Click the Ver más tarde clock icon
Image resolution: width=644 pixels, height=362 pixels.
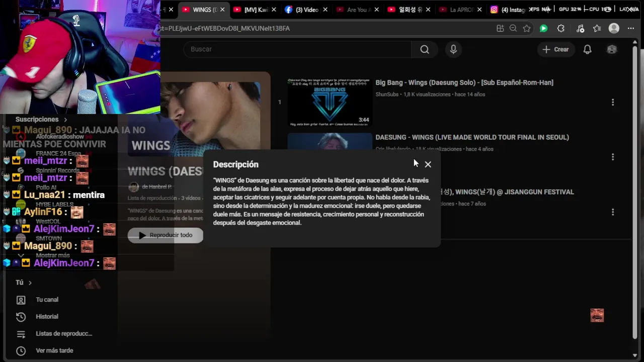[21, 351]
